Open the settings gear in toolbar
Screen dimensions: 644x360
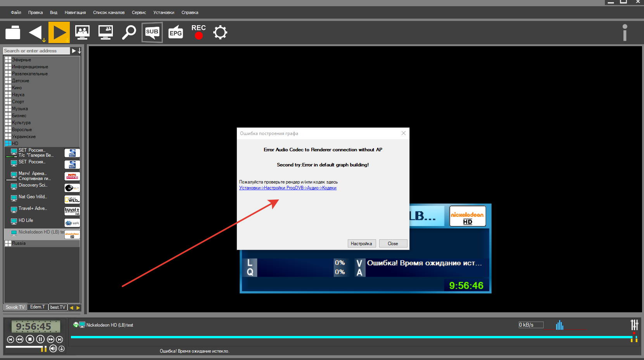coord(220,33)
